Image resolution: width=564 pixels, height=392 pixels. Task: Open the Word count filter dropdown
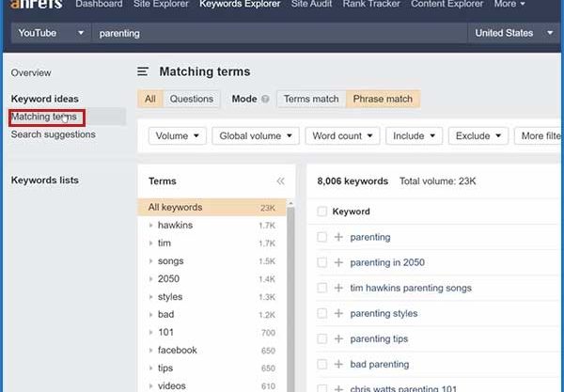[342, 136]
